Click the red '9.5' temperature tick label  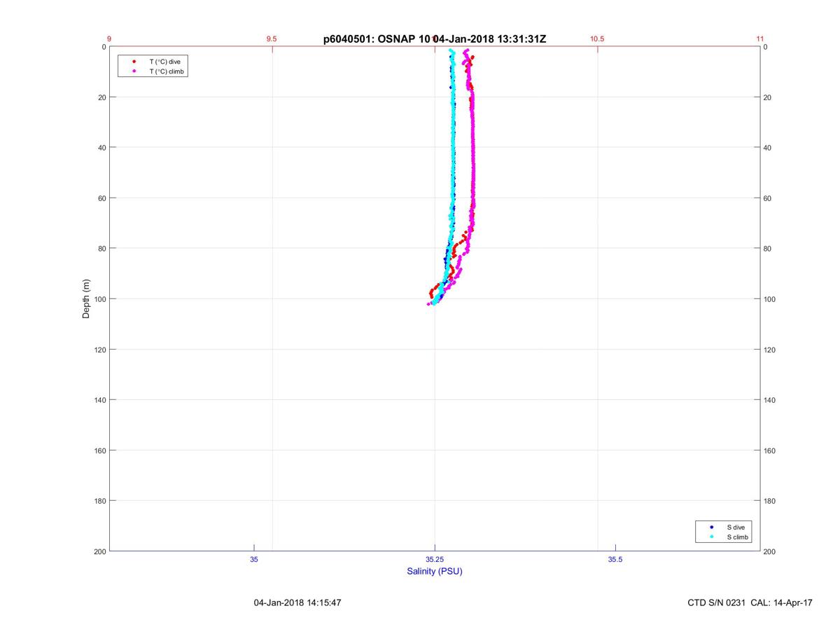click(272, 39)
